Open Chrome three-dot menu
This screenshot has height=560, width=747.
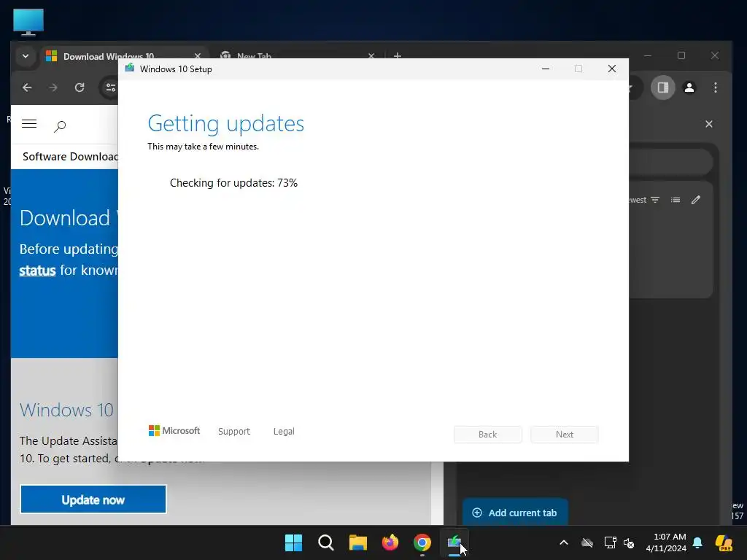(x=716, y=87)
